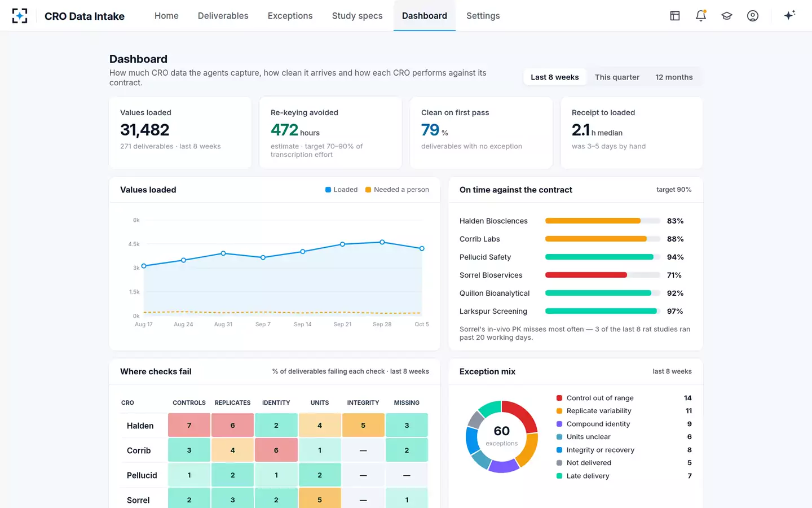Open the user account icon

coord(753,16)
